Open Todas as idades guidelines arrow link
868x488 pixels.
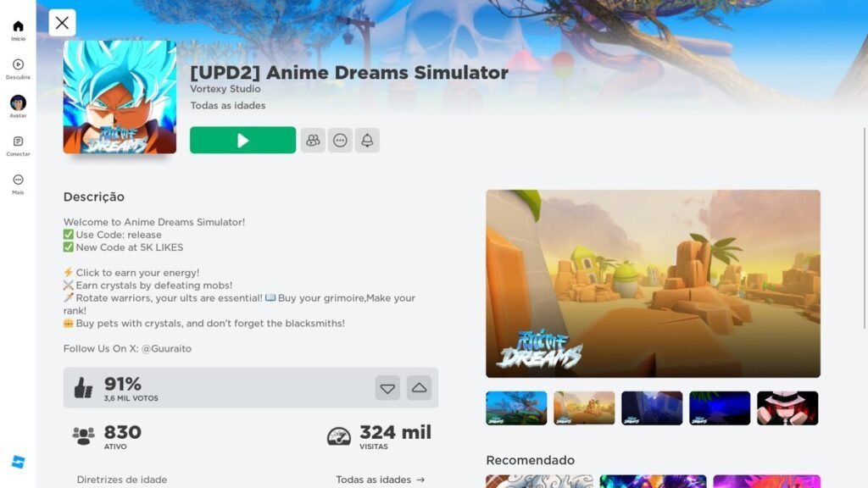tap(381, 480)
